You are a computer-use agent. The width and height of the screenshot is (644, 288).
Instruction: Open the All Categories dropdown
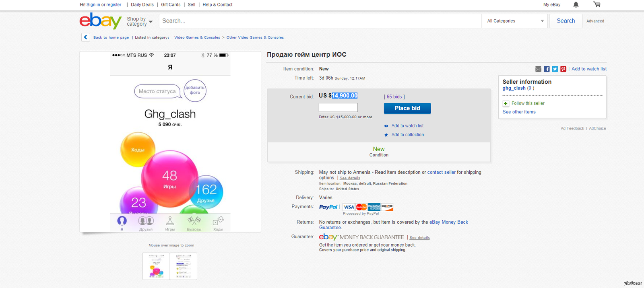pyautogui.click(x=514, y=21)
